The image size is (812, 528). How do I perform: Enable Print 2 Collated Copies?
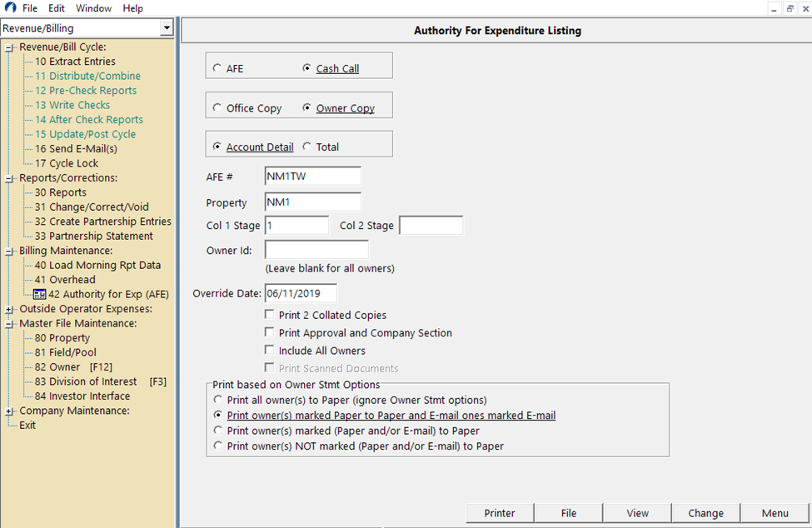click(270, 315)
